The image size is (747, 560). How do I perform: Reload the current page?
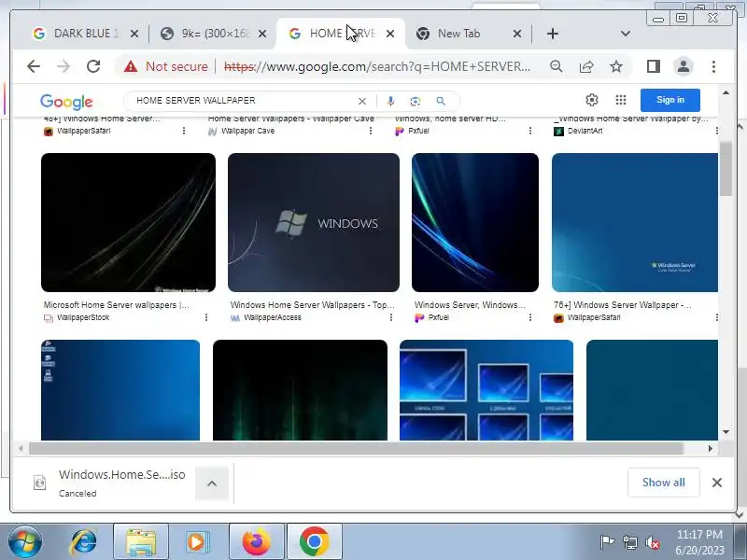point(93,66)
